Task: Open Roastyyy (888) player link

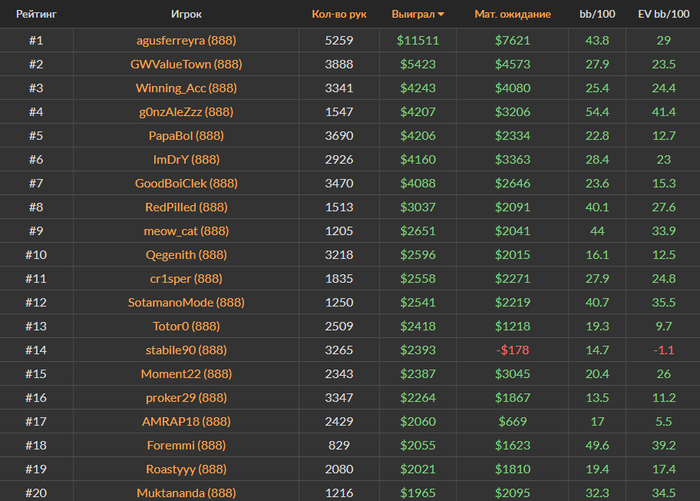Action: tap(186, 469)
